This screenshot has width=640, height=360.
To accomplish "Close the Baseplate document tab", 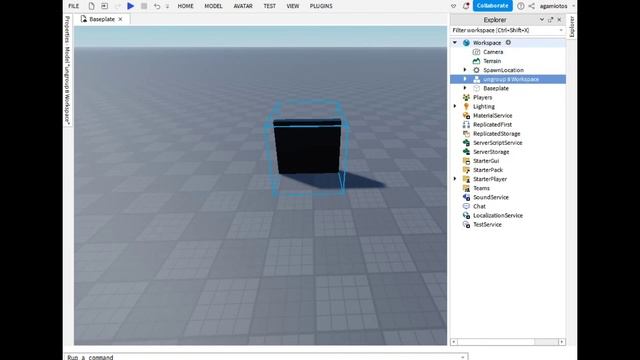I will [x=120, y=19].
